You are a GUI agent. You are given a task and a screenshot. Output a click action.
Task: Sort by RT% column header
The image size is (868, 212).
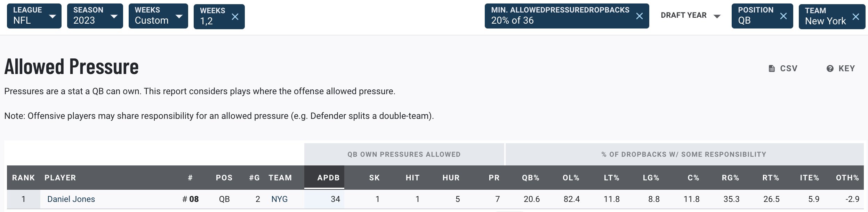tap(770, 178)
